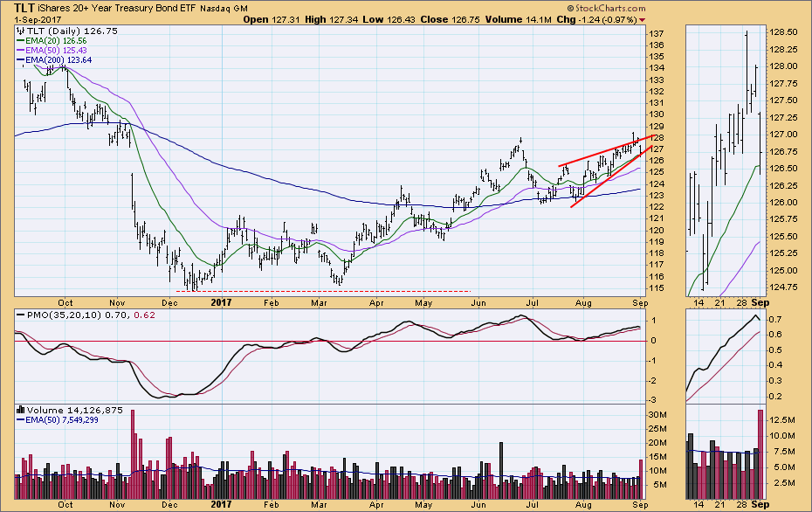
Task: Click the TLT ticker symbol
Action: click(x=24, y=7)
